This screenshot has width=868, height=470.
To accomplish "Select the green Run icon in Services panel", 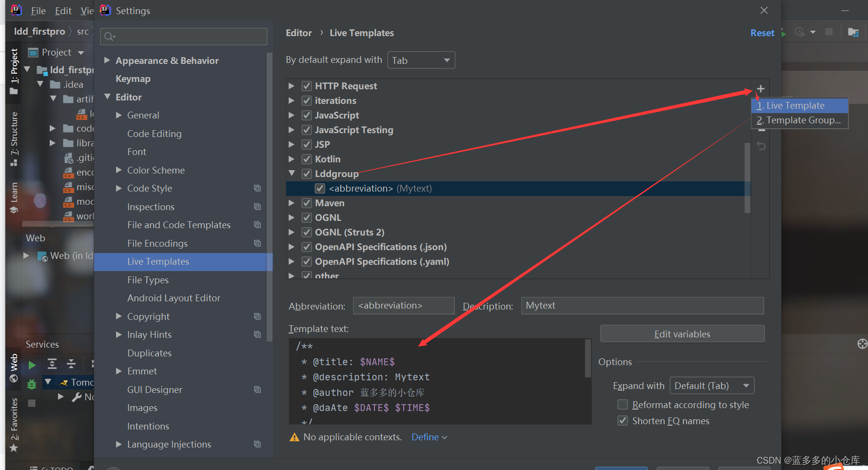I will pyautogui.click(x=31, y=364).
